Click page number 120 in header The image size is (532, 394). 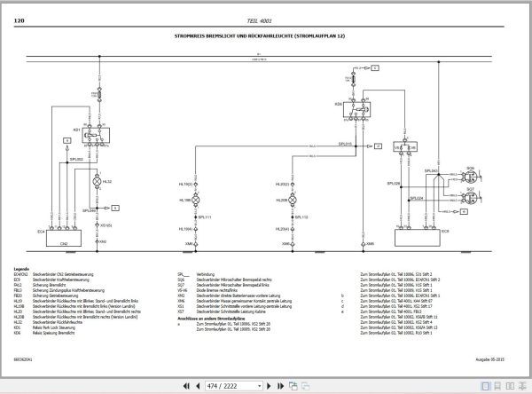click(x=19, y=20)
